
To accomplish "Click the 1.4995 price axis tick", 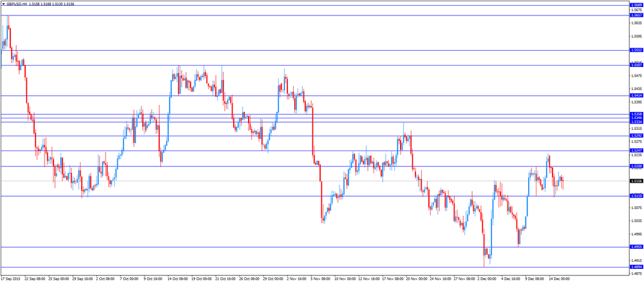I will pyautogui.click(x=636, y=234).
